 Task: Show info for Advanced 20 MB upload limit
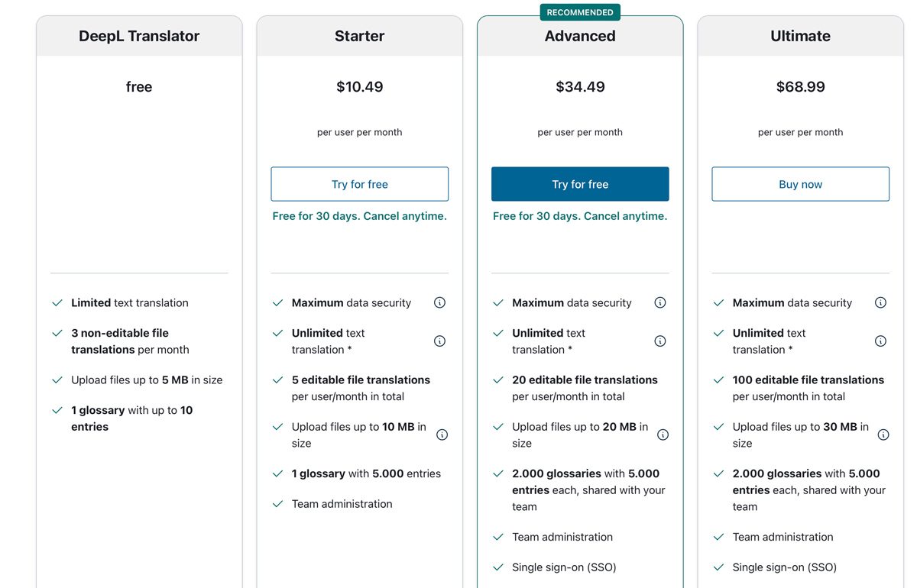tap(663, 435)
